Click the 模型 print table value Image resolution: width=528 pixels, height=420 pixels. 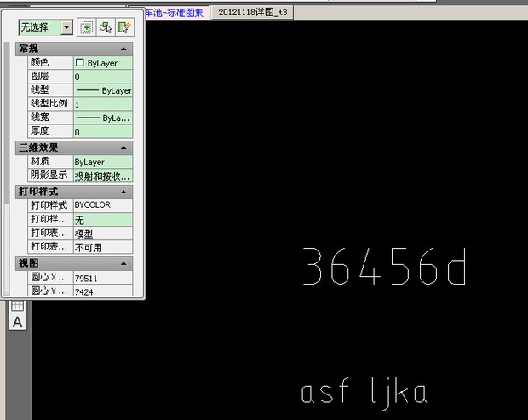pos(103,233)
